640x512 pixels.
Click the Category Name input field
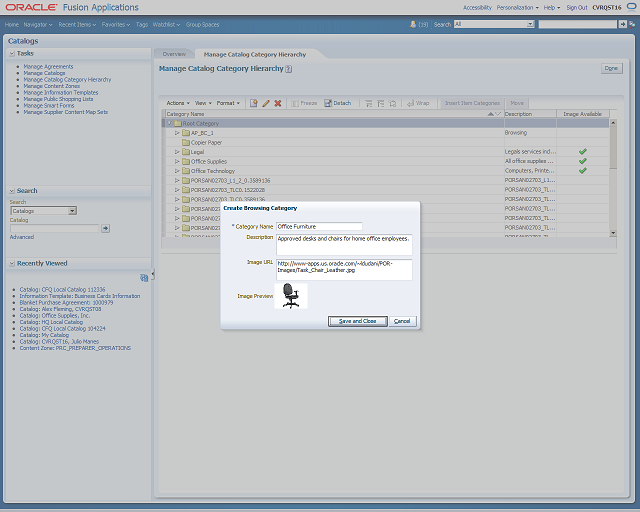click(x=319, y=226)
